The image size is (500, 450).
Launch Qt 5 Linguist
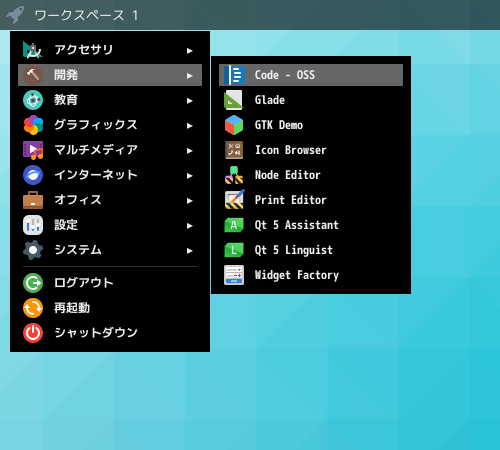point(311,250)
